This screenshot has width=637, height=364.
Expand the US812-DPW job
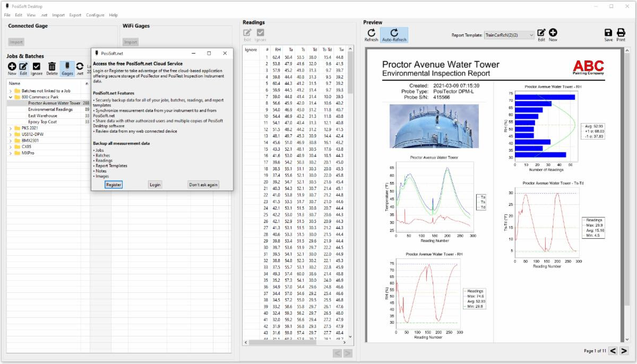10,134
